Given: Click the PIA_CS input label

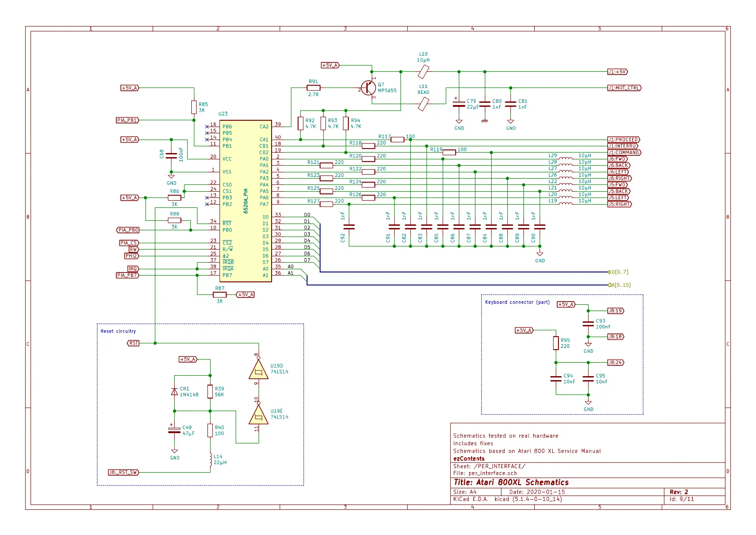Looking at the screenshot, I should (129, 243).
